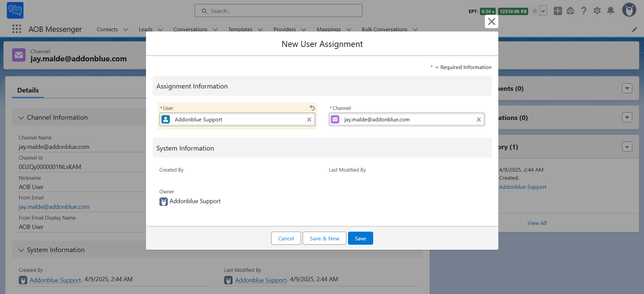This screenshot has width=644, height=294.
Task: Open the From Email jay.malde@addonblue.com link
Action: (x=54, y=207)
